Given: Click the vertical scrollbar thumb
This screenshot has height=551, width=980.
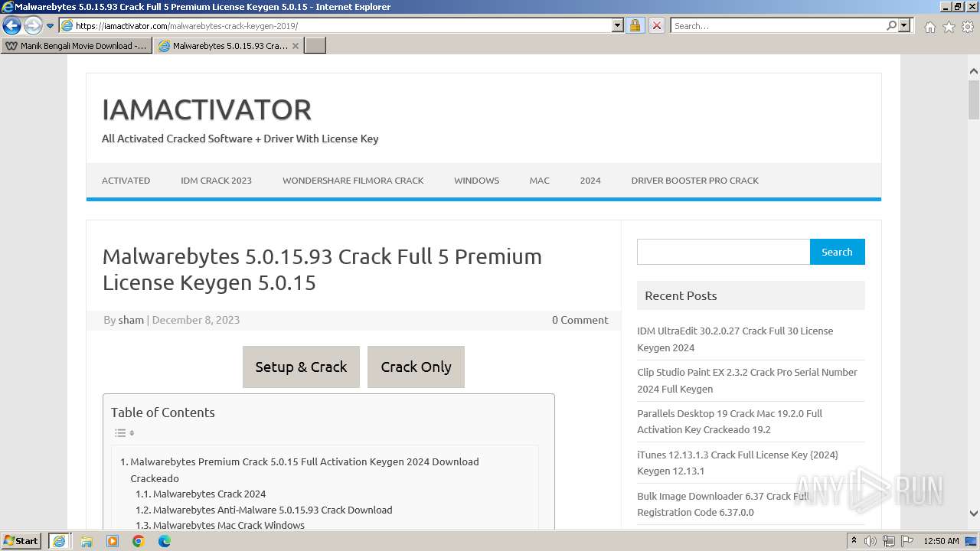Looking at the screenshot, I should coord(974,99).
